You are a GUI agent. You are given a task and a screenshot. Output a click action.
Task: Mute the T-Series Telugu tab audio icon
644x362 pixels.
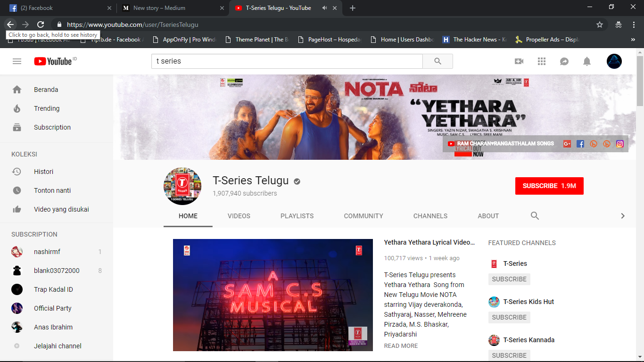pyautogui.click(x=324, y=8)
